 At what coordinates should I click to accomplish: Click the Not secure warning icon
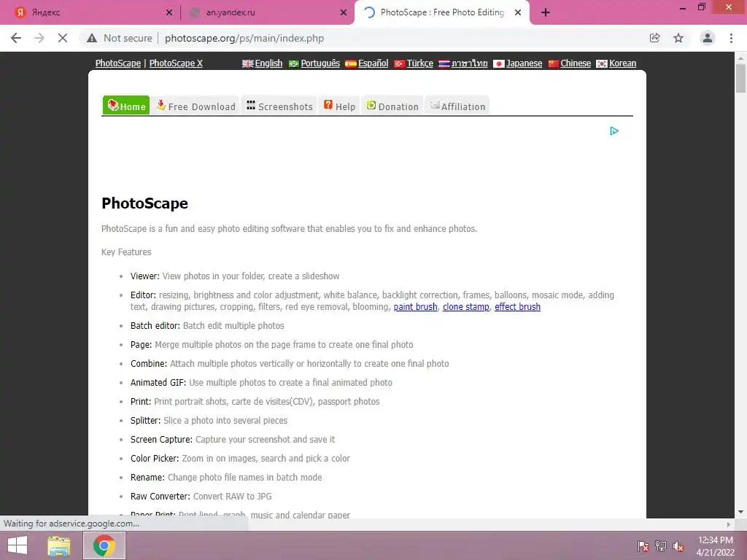click(x=92, y=38)
